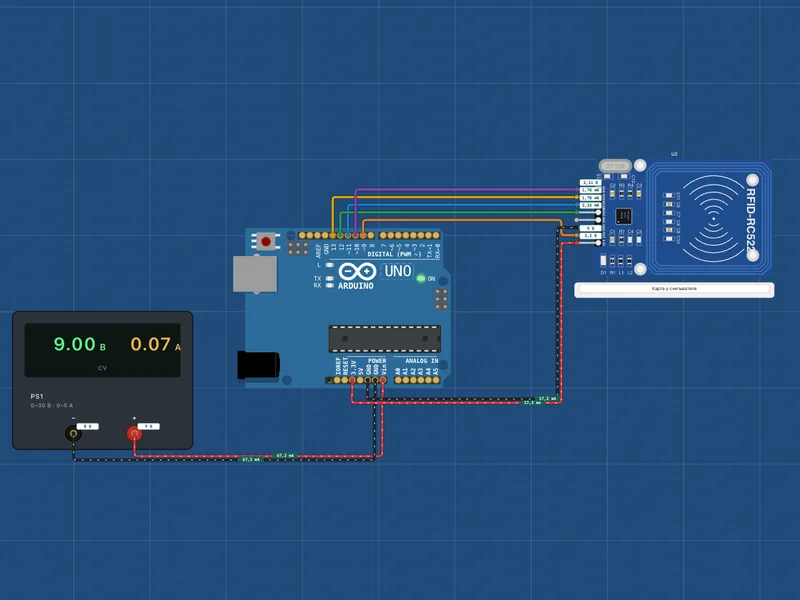800x600 pixels.
Task: Click the RFID antenna wave symbol
Action: [x=713, y=219]
